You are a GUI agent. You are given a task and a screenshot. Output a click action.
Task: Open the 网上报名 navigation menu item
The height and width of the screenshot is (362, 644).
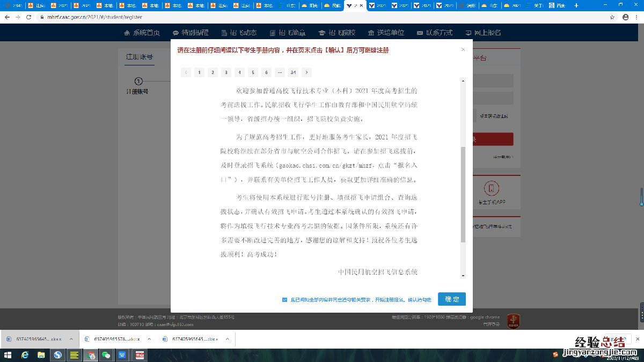tap(483, 33)
